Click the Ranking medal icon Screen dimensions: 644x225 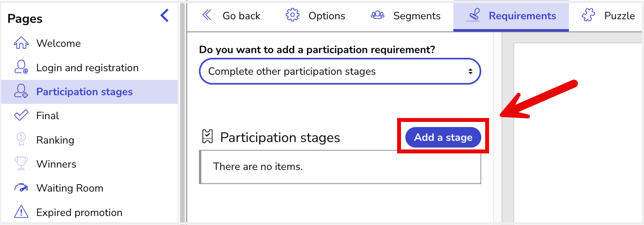pos(21,139)
